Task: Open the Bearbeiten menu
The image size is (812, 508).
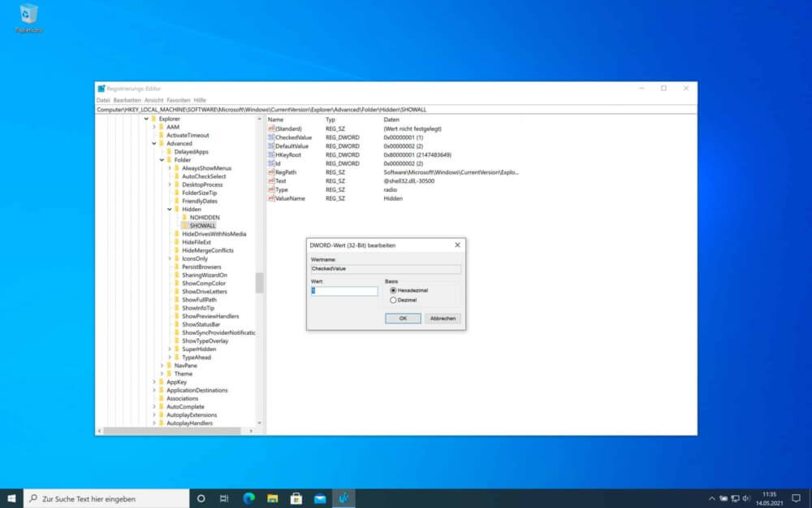Action: [127, 100]
